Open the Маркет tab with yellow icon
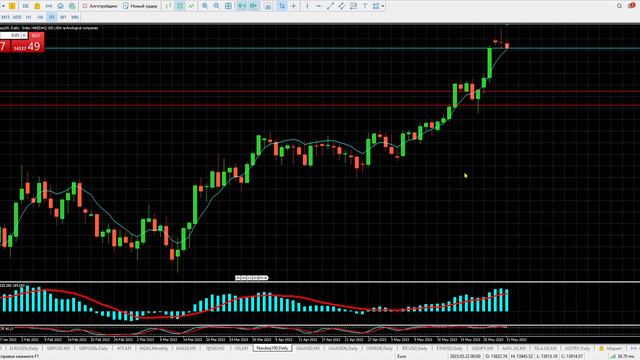Screen dimensions: 640x360 tap(611, 348)
